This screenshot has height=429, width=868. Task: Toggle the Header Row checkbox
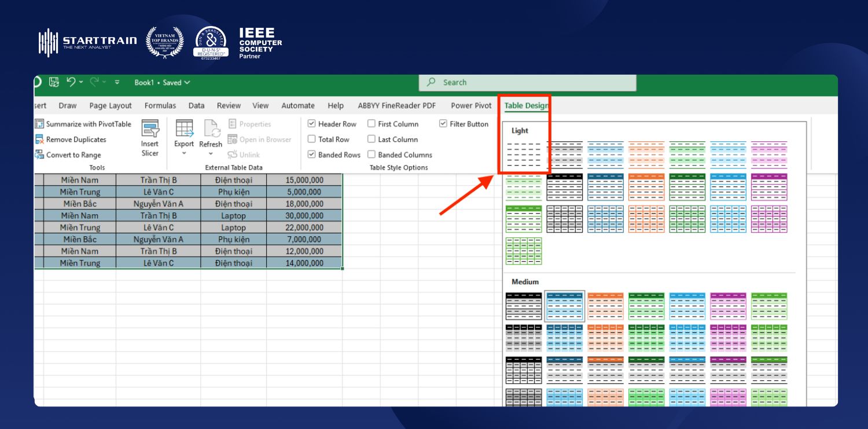pos(311,124)
